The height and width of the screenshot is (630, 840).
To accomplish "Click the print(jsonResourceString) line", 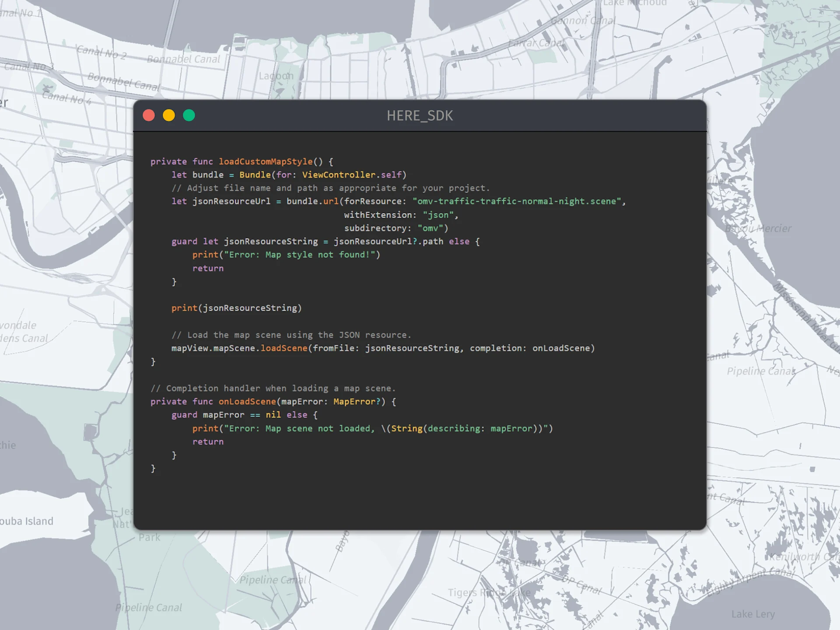I will coord(236,308).
